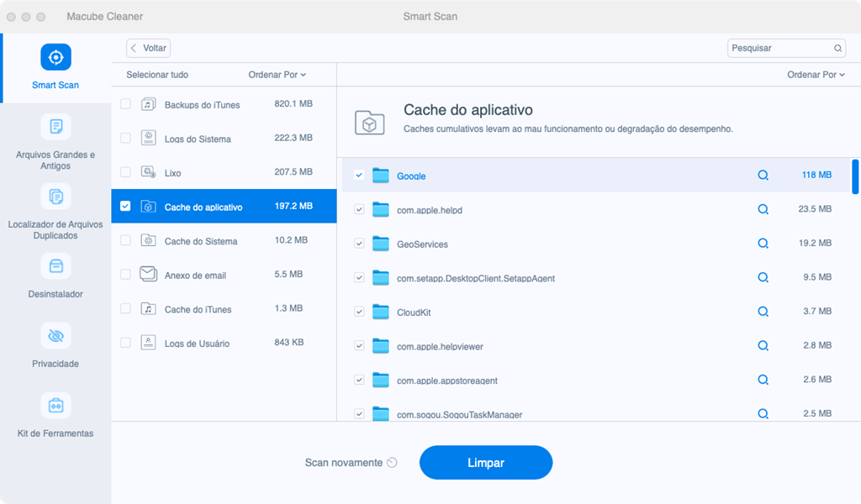
Task: Check the Backups do iTunes checkbox
Action: pos(126,103)
